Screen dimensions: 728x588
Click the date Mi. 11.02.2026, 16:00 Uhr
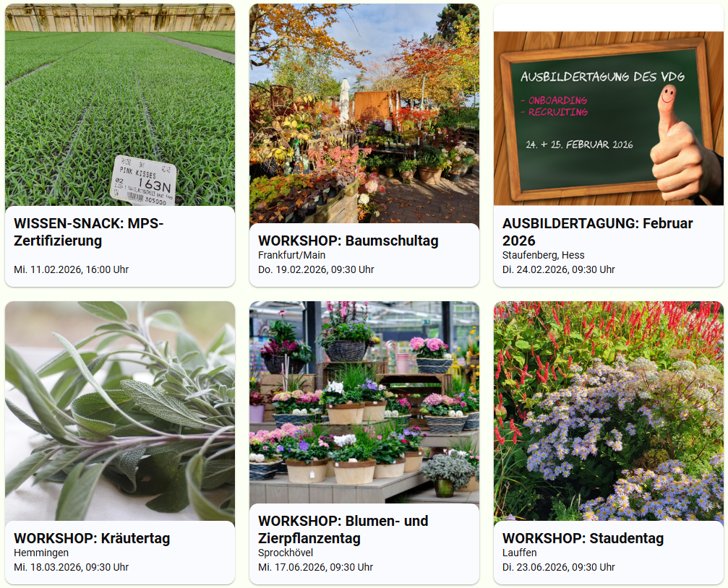[71, 269]
